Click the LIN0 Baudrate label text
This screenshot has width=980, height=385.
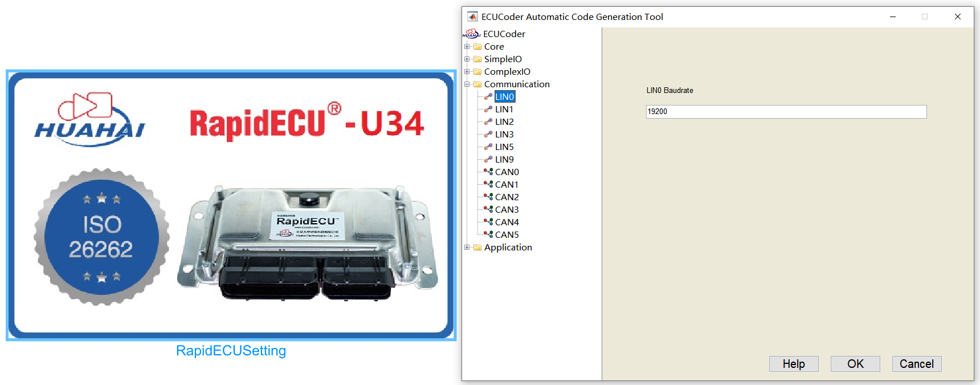(x=669, y=90)
